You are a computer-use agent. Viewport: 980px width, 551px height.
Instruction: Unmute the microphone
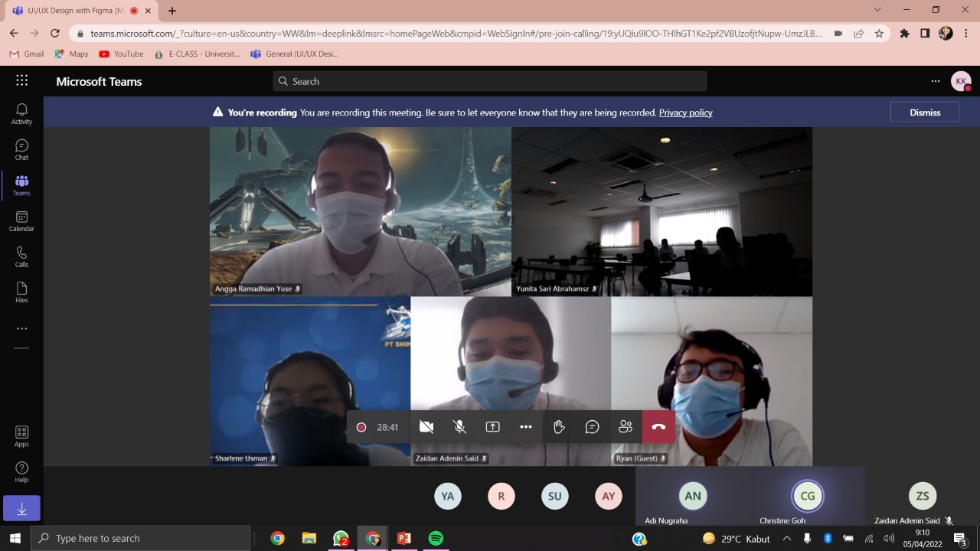point(459,427)
